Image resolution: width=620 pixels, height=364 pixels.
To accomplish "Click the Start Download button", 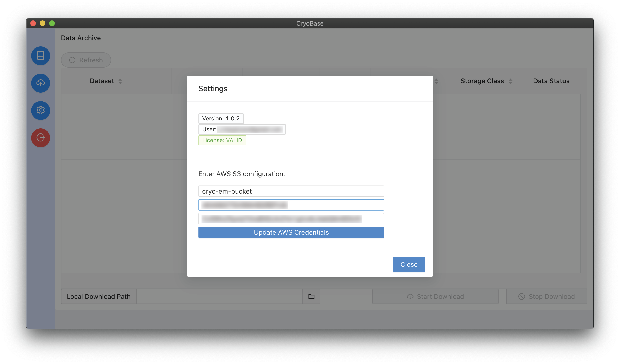I will tap(435, 296).
